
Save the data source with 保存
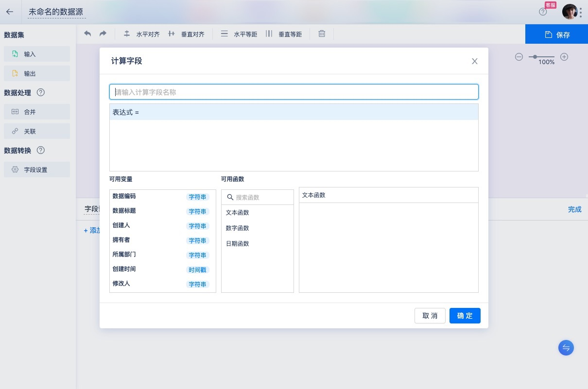(556, 34)
